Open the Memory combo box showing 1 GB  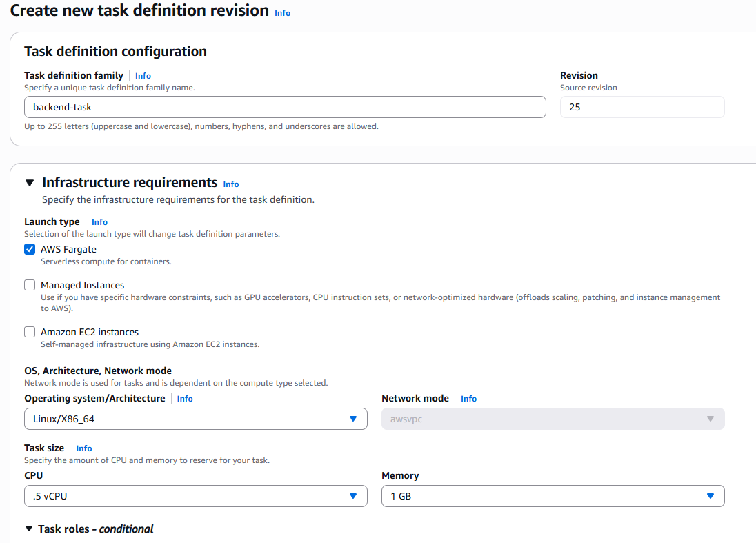point(552,495)
